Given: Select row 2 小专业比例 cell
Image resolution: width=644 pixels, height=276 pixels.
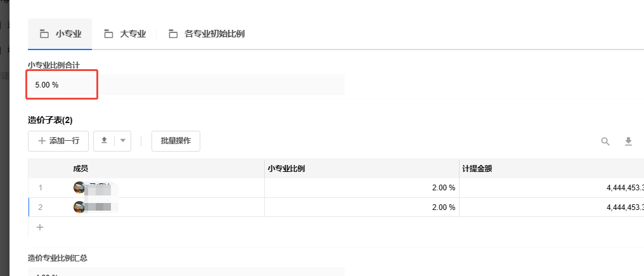Looking at the screenshot, I should 361,207.
